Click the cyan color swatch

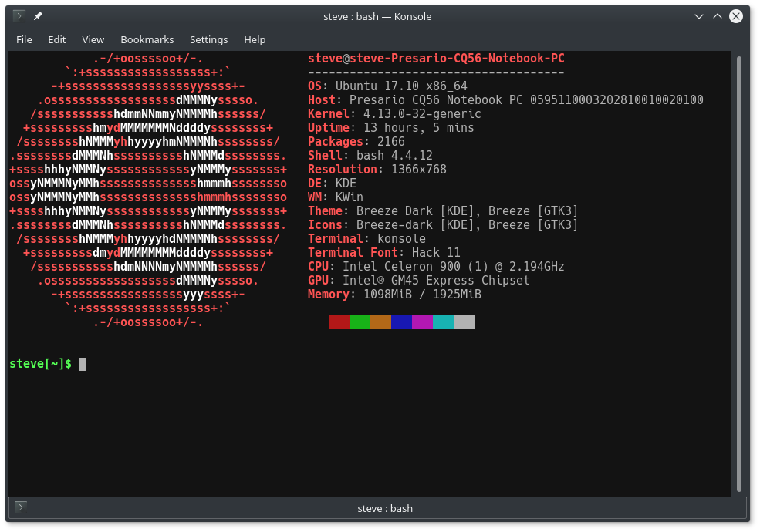442,322
